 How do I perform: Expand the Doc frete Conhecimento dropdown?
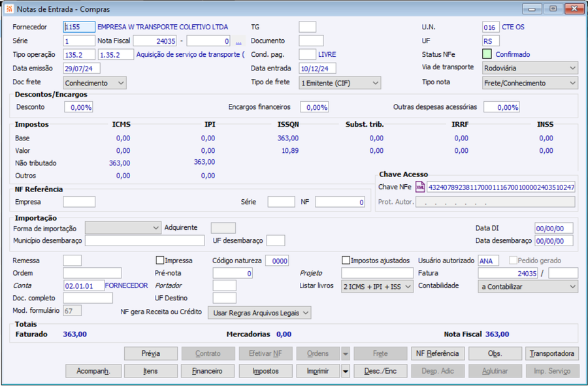95,83
